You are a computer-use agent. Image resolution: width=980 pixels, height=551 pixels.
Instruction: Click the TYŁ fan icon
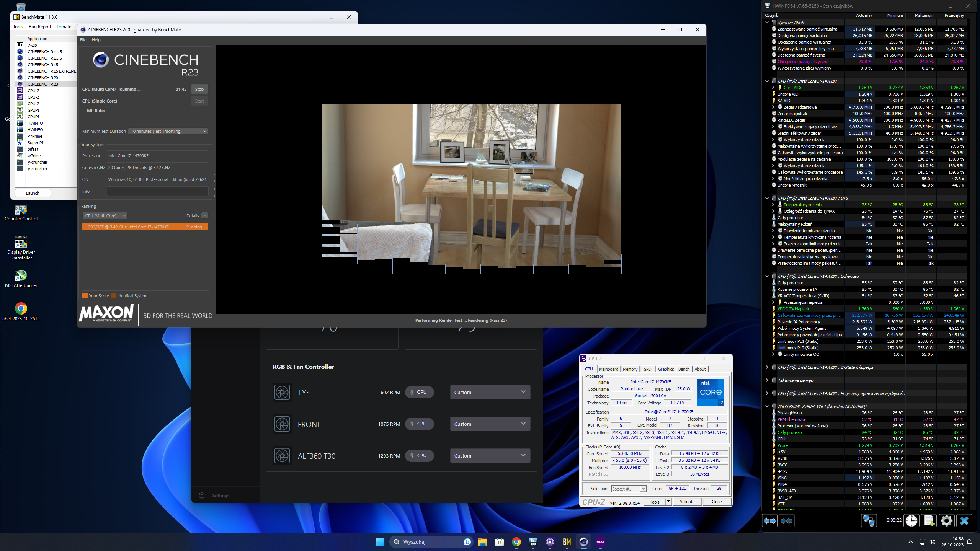(282, 392)
